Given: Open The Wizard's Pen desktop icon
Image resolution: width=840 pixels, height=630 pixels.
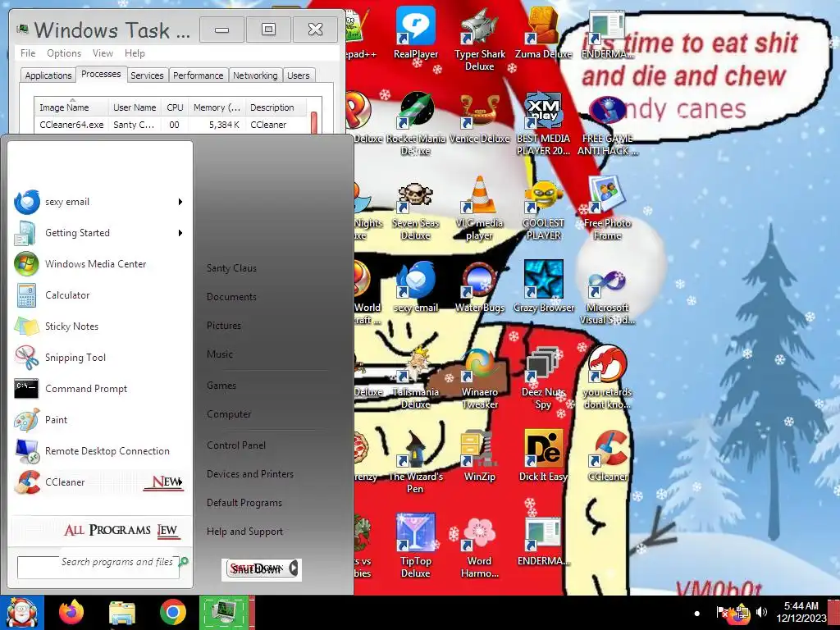Looking at the screenshot, I should point(416,462).
